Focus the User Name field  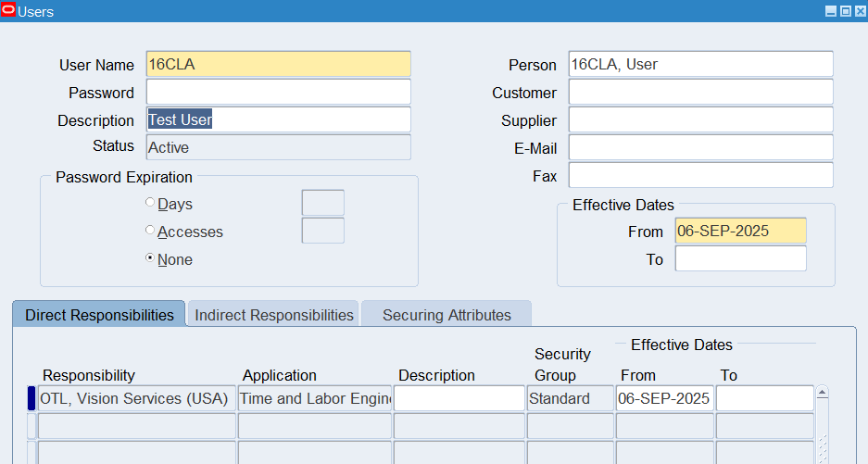coord(278,65)
